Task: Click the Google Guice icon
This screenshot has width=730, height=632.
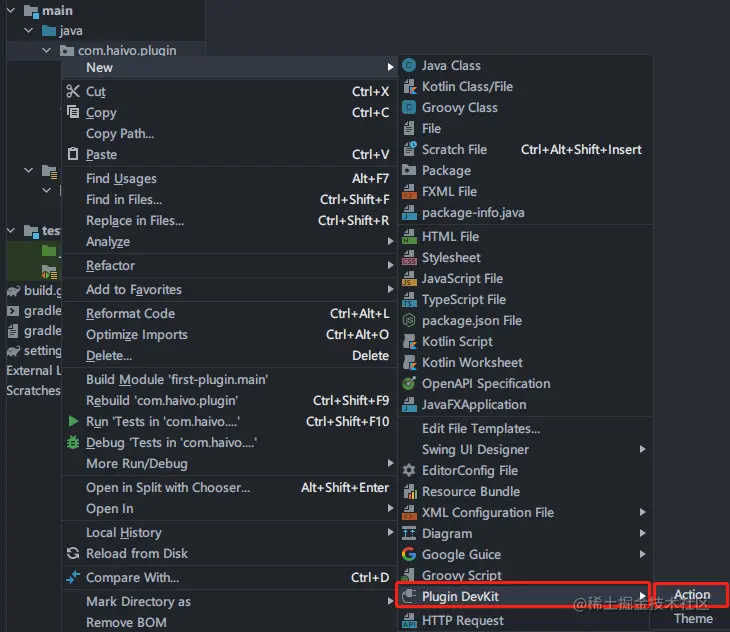Action: [x=409, y=554]
